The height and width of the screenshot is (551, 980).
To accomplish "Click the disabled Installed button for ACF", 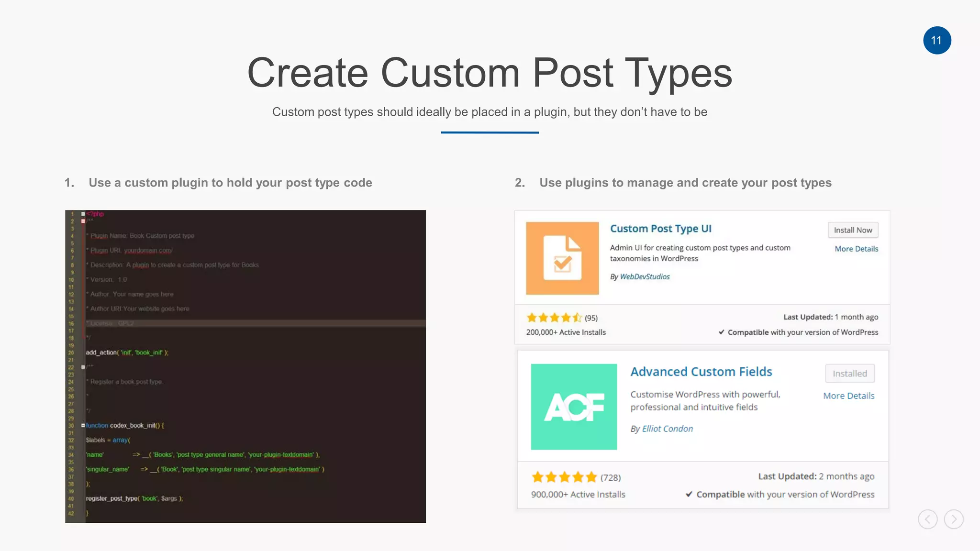I will [x=849, y=374].
